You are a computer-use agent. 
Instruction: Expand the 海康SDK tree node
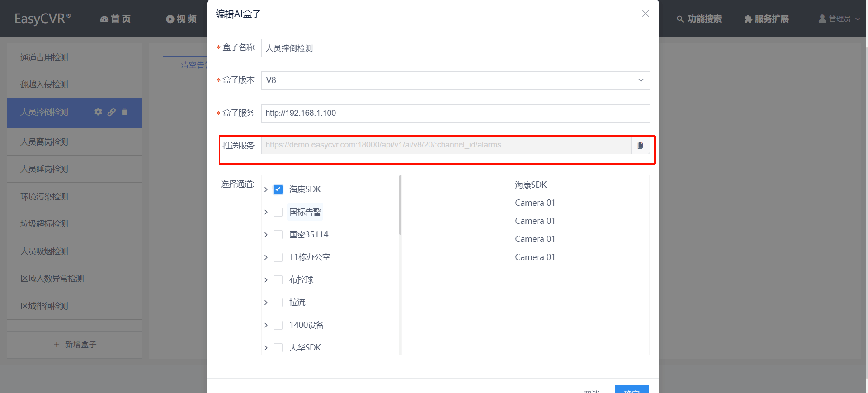pos(266,189)
